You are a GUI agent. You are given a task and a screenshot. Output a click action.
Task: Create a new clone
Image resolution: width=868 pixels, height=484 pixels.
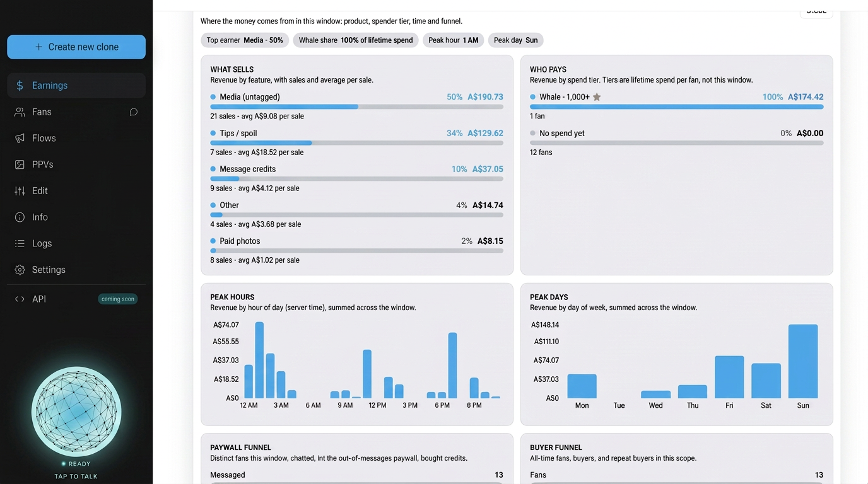point(76,47)
